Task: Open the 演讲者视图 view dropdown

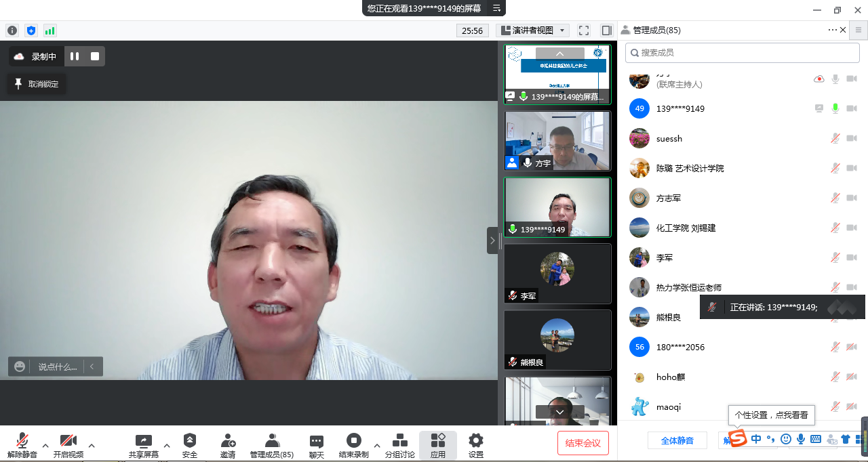Action: (x=533, y=30)
